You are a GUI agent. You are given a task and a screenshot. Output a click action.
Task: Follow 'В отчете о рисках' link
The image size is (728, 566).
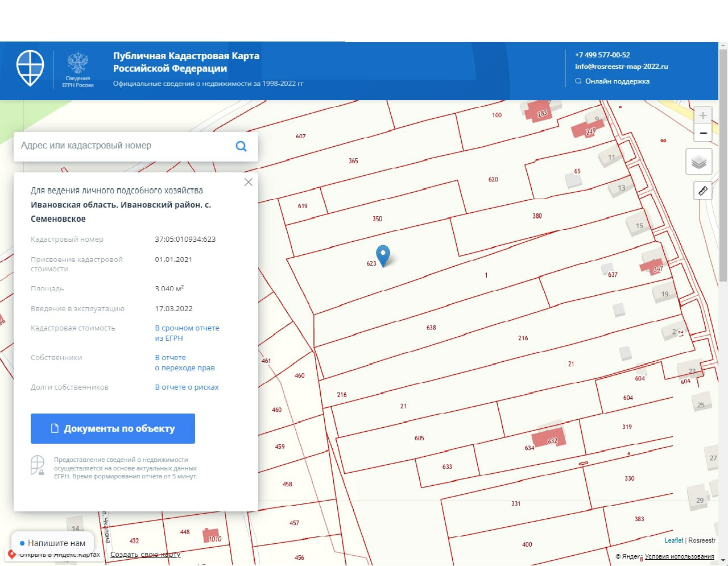tap(187, 387)
